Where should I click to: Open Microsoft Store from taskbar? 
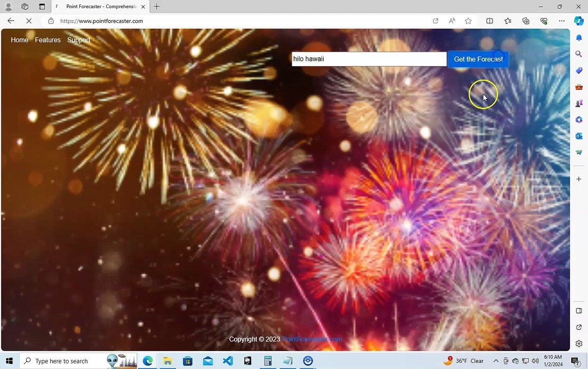tap(187, 361)
